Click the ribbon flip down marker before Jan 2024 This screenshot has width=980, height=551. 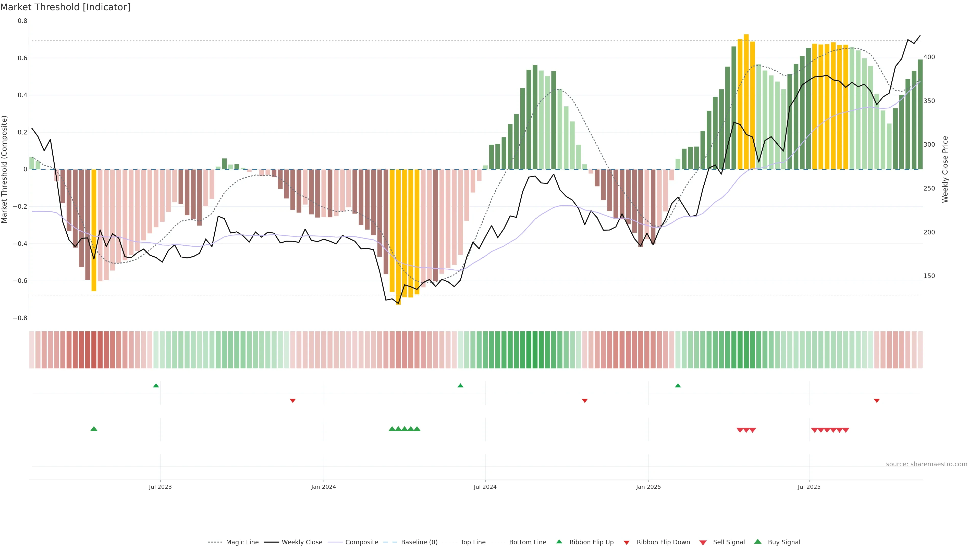pyautogui.click(x=292, y=401)
